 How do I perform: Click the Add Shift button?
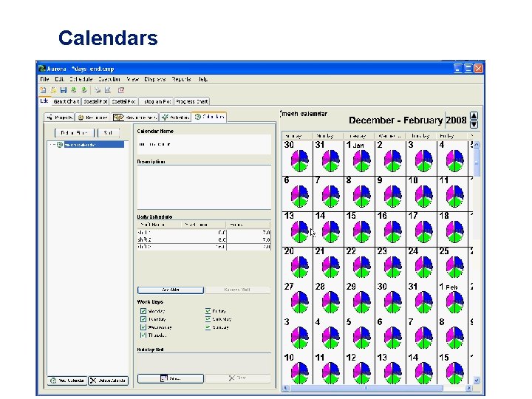[171, 290]
